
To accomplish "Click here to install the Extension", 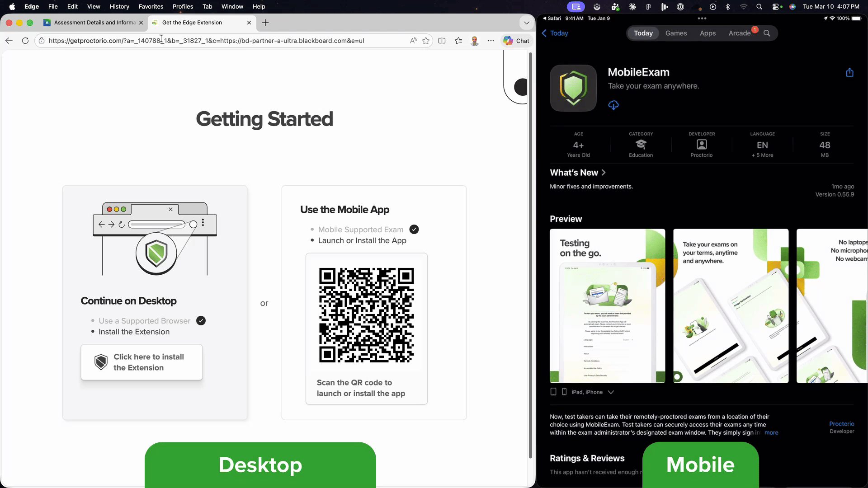I will [142, 362].
